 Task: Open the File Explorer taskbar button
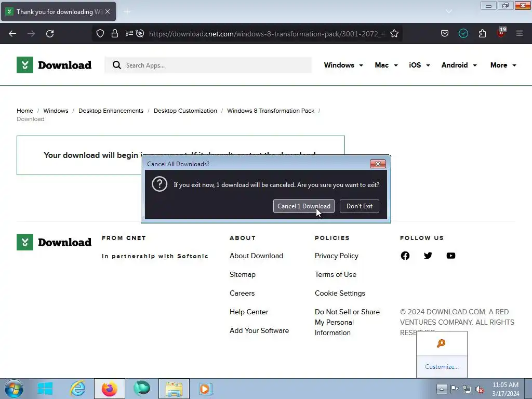click(174, 389)
